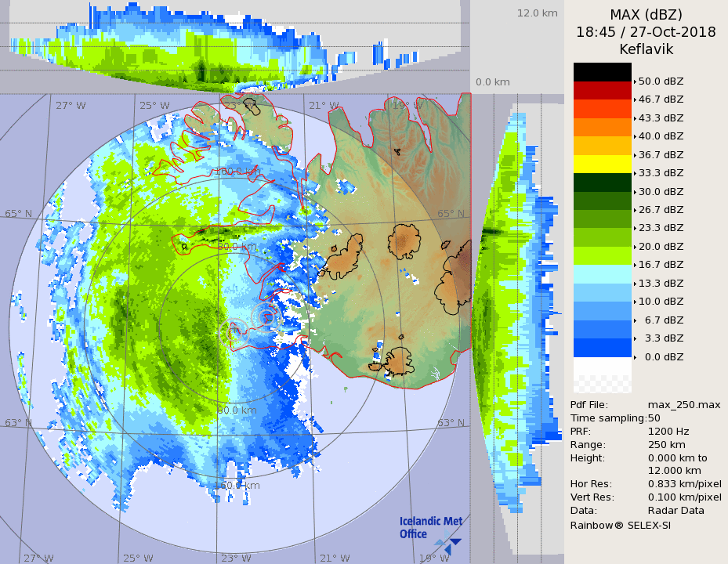Select the darkest green legend swatch

602,182
